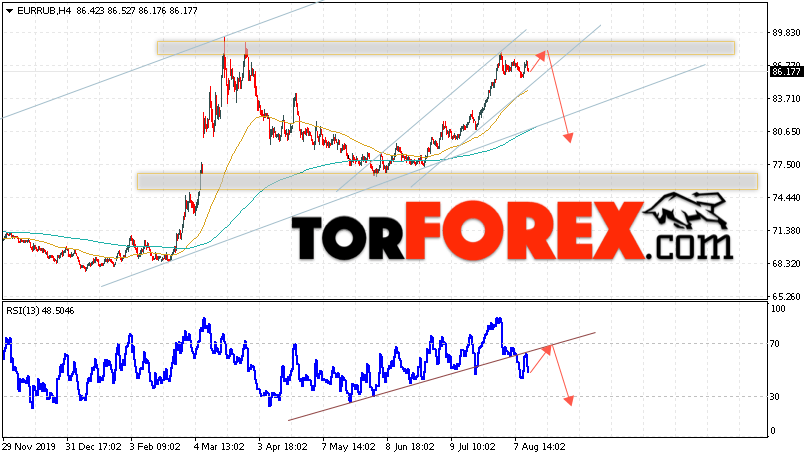Click the RSI 100 scale label
Screen dimensions: 808x458
pyautogui.click(x=777, y=309)
